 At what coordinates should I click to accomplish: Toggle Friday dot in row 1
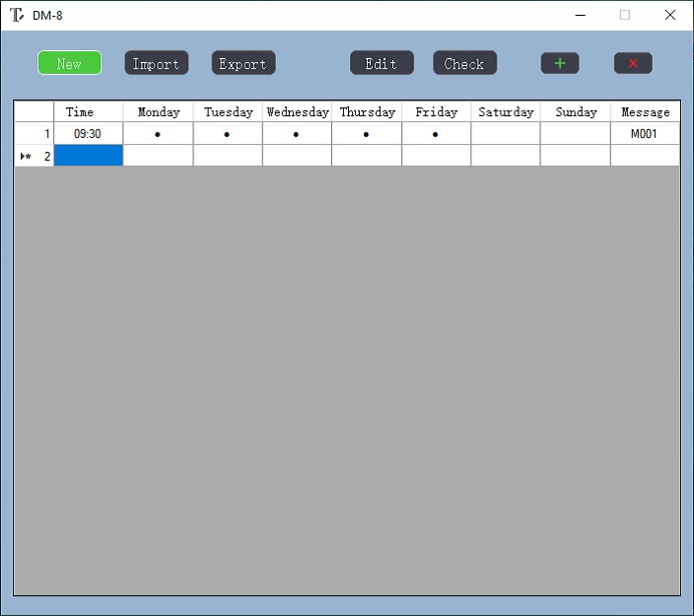(x=436, y=134)
